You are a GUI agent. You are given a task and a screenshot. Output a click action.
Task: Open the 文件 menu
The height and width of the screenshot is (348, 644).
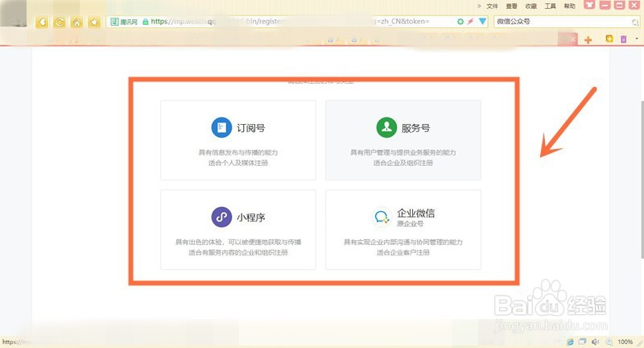(x=492, y=6)
